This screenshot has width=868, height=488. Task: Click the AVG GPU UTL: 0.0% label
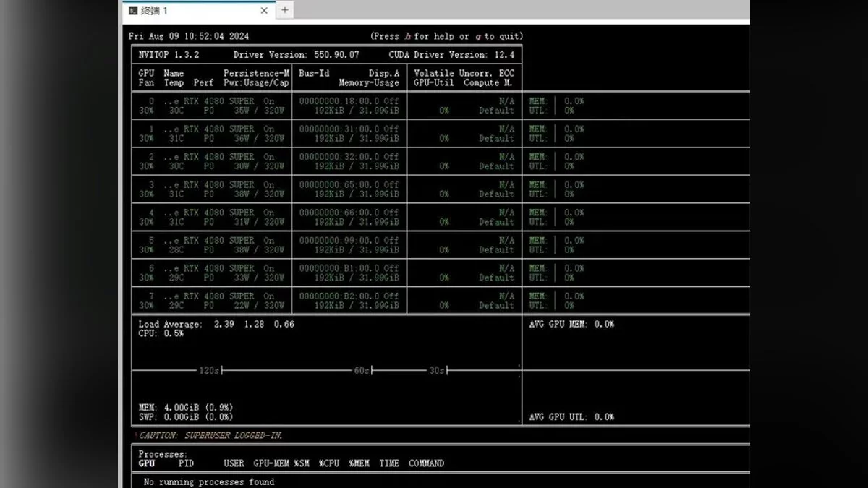coord(571,416)
